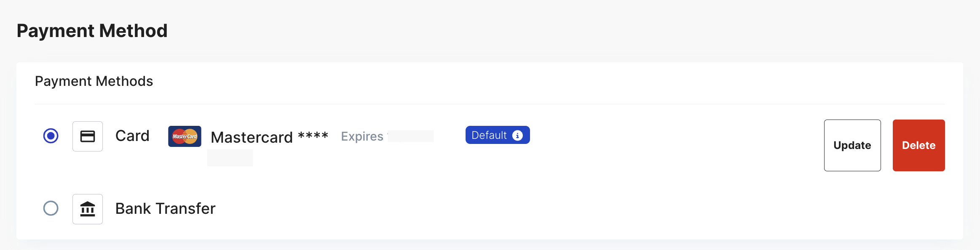Click the Default label text
The image size is (980, 250).
click(x=489, y=135)
